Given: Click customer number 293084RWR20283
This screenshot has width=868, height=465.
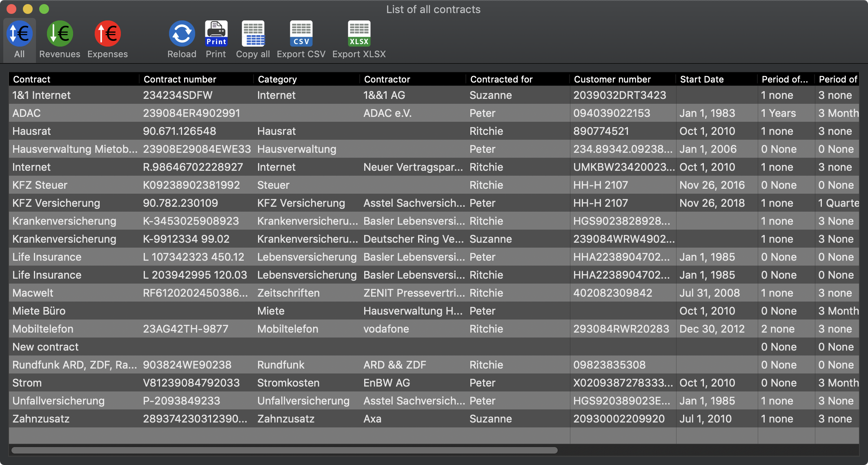Looking at the screenshot, I should click(x=621, y=329).
